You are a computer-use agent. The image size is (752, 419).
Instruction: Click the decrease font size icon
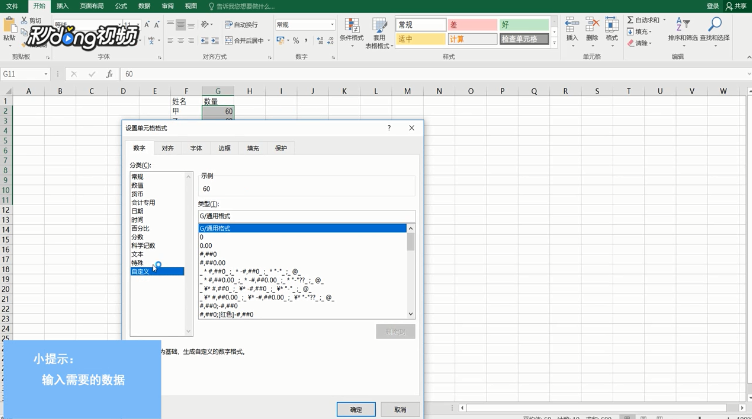coord(156,24)
